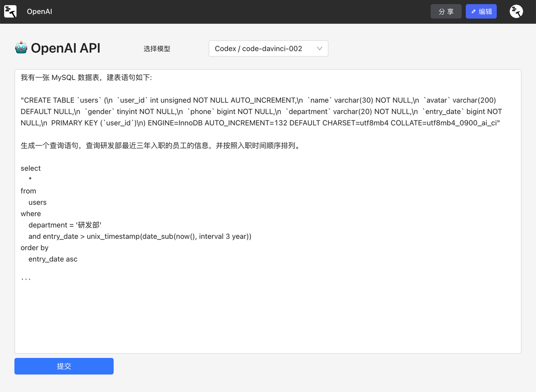Screen dimensions: 536x392
Task: Click the OpenAI title in header
Action: pyautogui.click(x=39, y=12)
